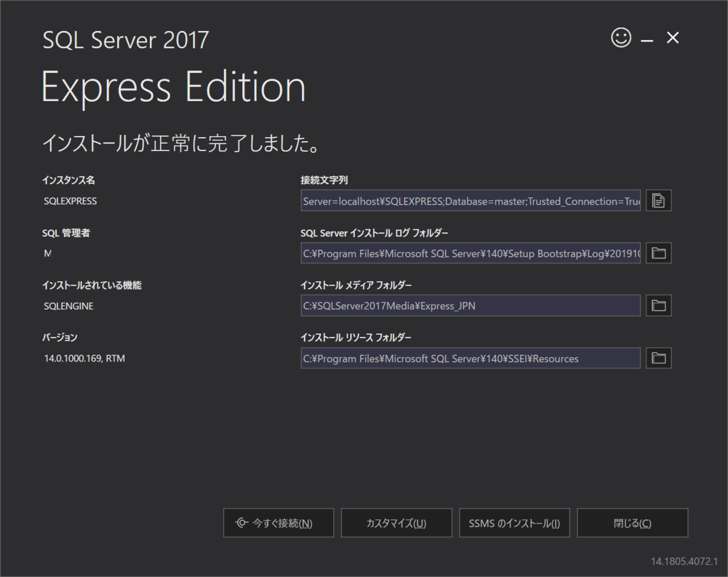The height and width of the screenshot is (577, 728).
Task: Click the SQLEXPRESS instance name value
Action: (x=70, y=201)
